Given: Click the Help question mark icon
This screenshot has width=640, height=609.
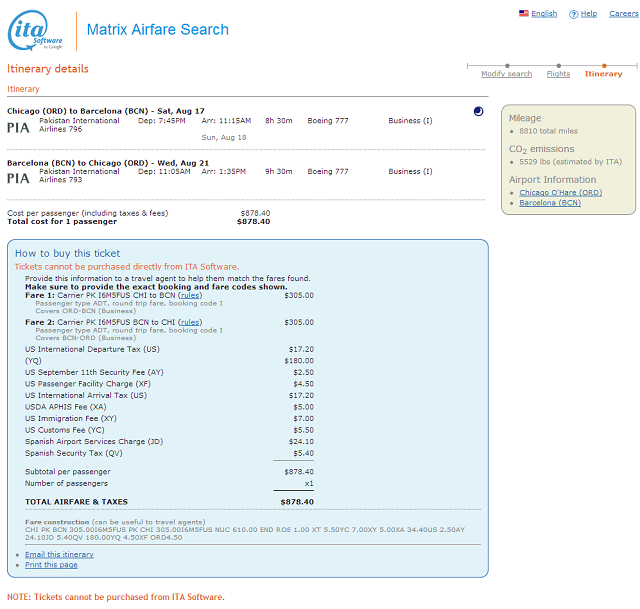Looking at the screenshot, I should (x=573, y=14).
